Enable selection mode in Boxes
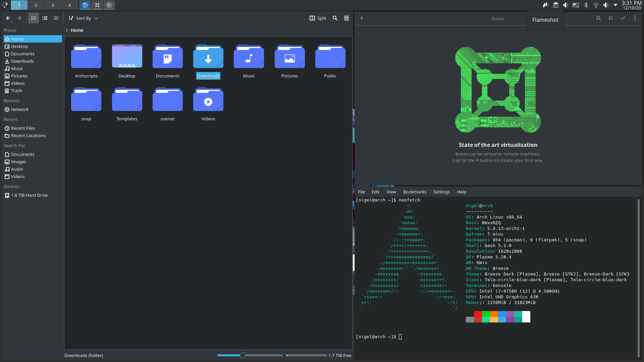 click(x=623, y=18)
